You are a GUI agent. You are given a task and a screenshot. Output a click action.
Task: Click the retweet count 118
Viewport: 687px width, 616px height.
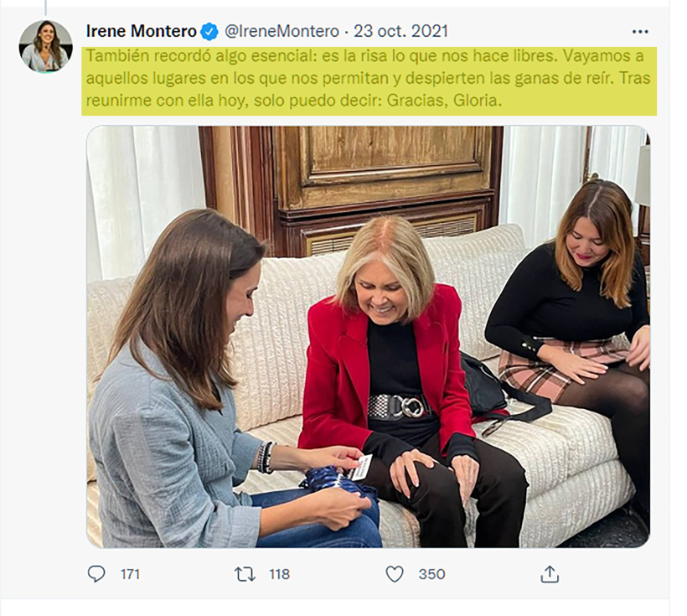(279, 574)
